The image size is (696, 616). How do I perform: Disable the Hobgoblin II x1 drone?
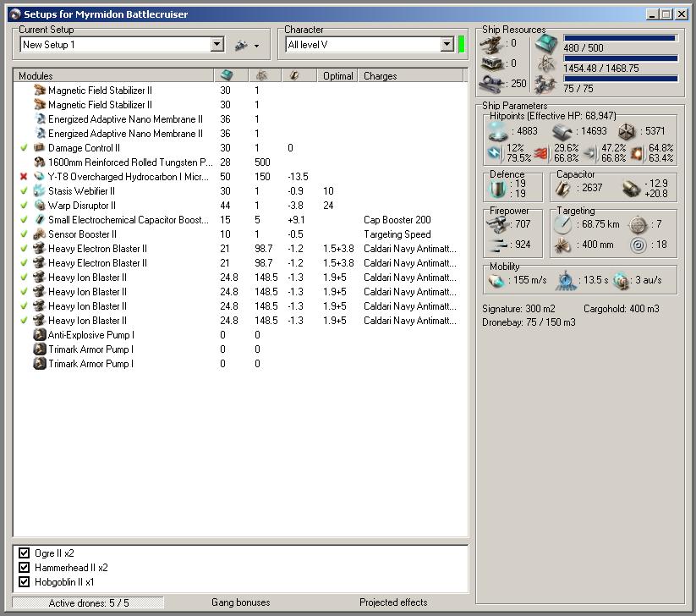point(24,582)
